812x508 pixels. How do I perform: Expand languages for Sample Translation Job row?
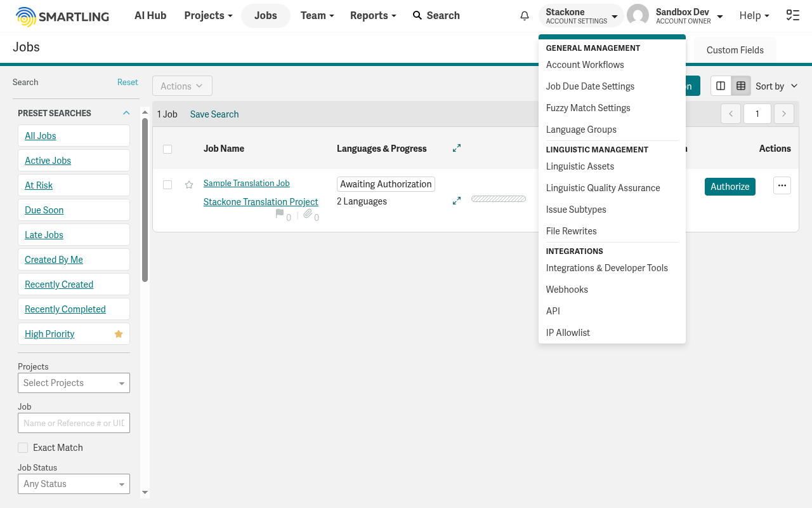(x=456, y=201)
